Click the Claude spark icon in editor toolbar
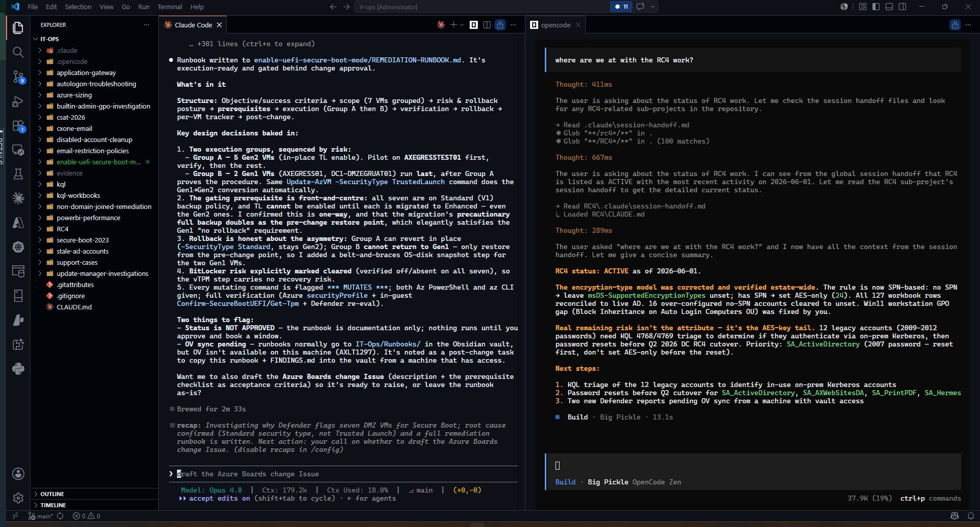 (441, 25)
